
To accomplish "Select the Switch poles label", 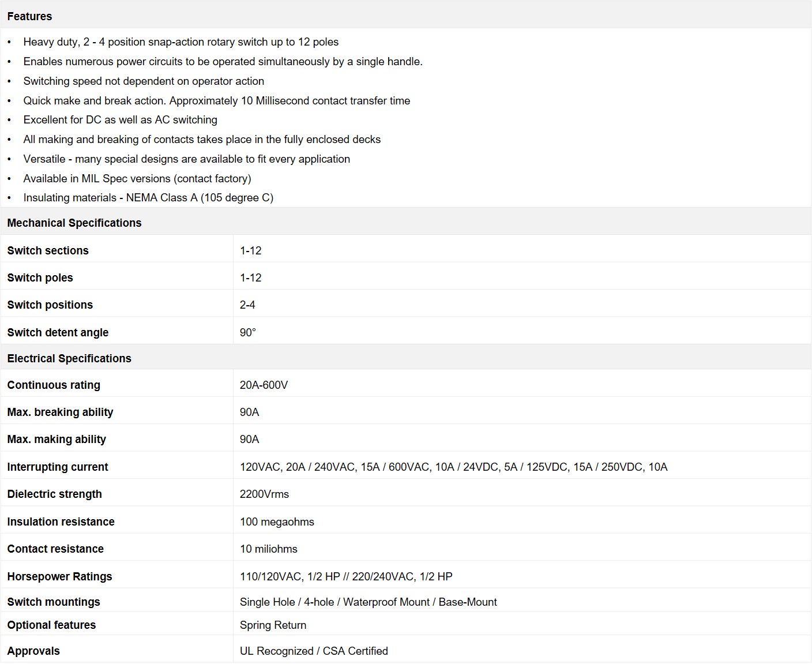I will [40, 277].
